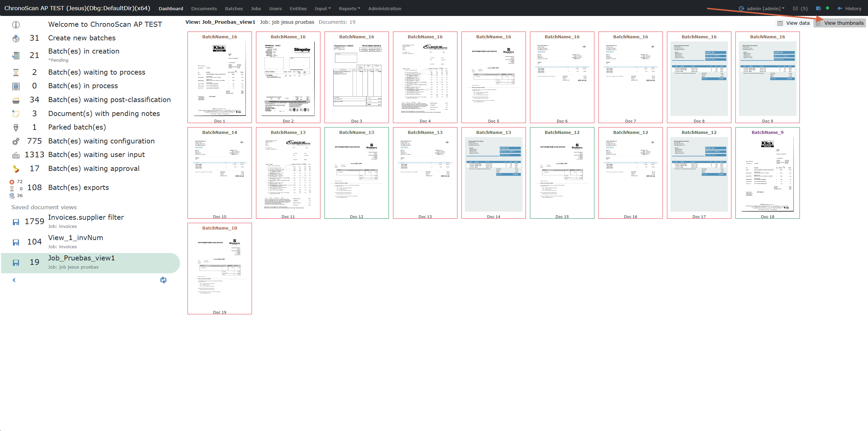Open the Batches menu item
This screenshot has height=431, width=868.
[234, 9]
